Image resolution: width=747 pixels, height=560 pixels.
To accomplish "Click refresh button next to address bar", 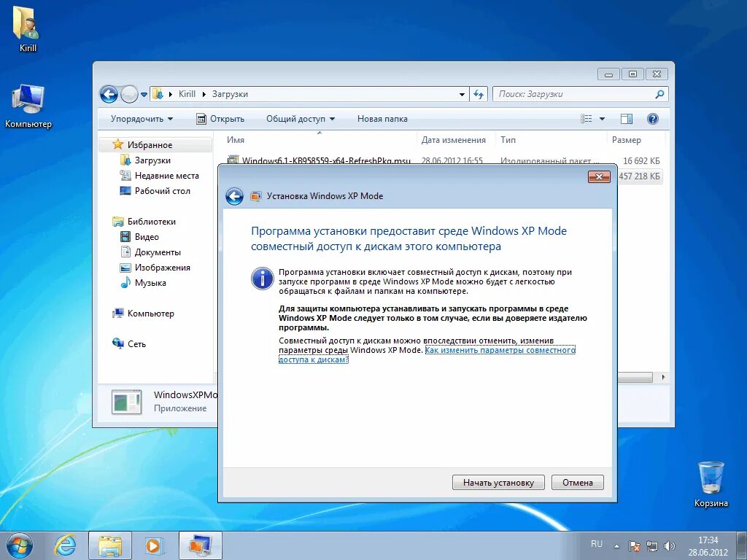I will point(479,94).
